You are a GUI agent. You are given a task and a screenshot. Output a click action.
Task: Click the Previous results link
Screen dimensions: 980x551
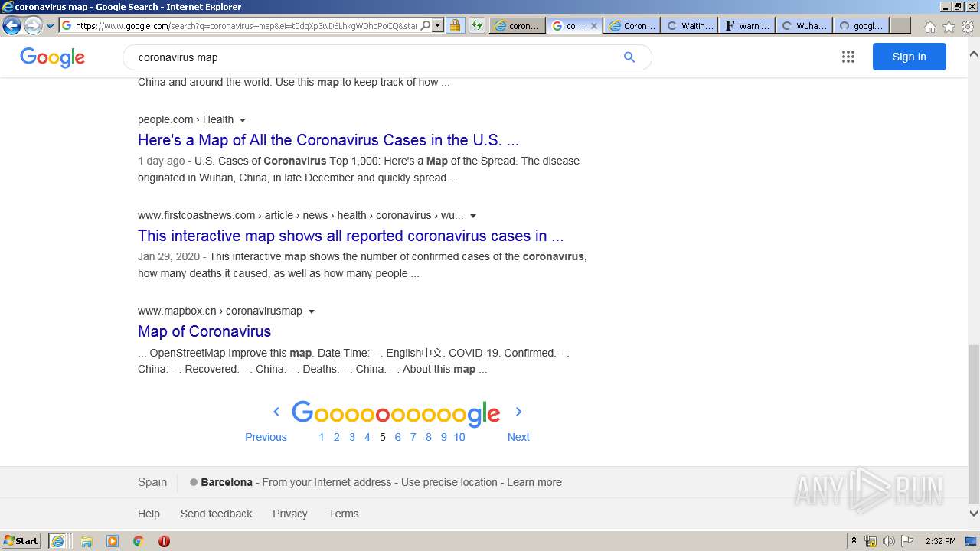(x=266, y=437)
